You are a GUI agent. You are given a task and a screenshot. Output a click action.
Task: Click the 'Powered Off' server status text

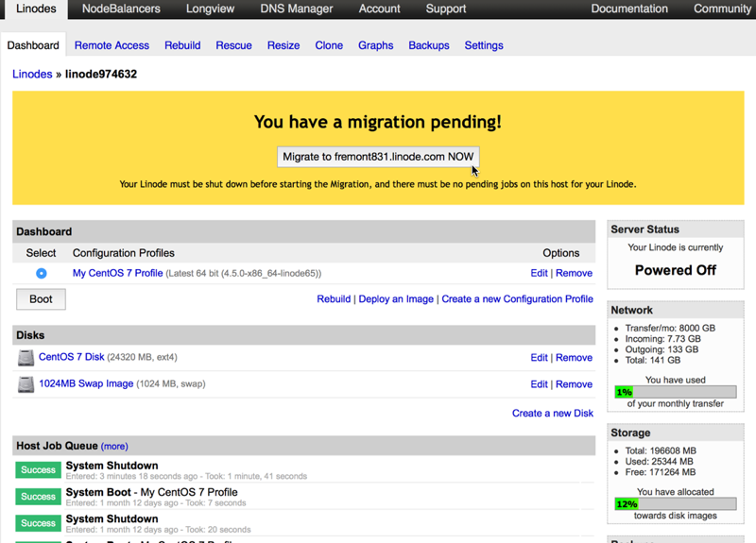click(x=676, y=270)
